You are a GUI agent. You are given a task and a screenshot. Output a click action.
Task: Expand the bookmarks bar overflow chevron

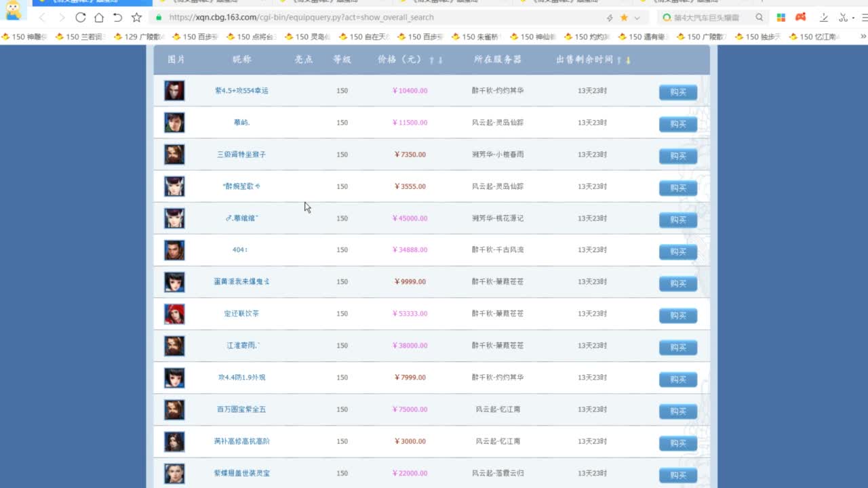tap(863, 37)
